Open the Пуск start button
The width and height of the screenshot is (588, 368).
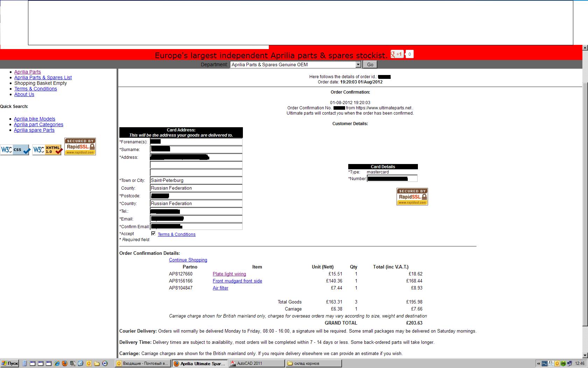pos(10,363)
